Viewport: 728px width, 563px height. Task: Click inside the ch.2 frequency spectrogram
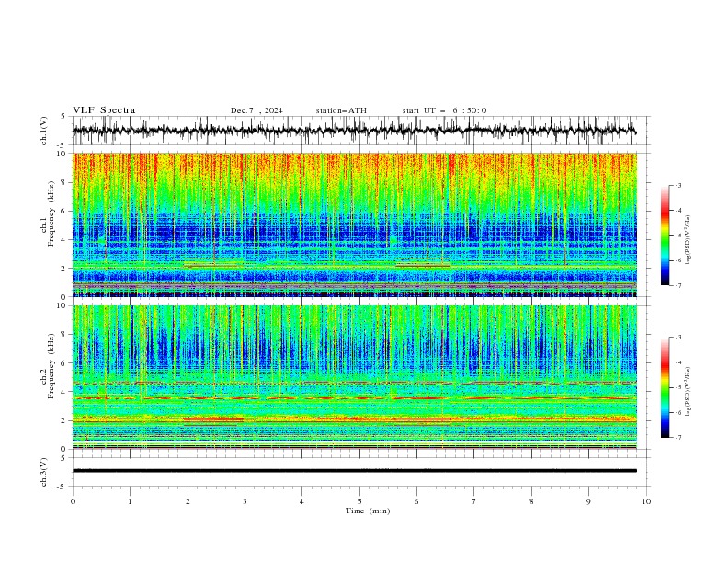tap(355, 377)
